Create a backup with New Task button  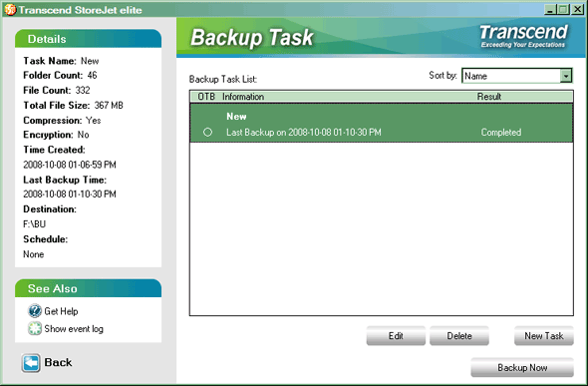(544, 336)
